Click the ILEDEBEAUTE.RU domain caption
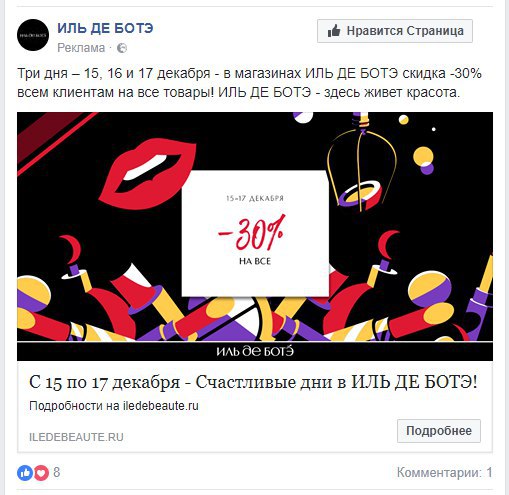The width and height of the screenshot is (509, 495). tap(76, 437)
